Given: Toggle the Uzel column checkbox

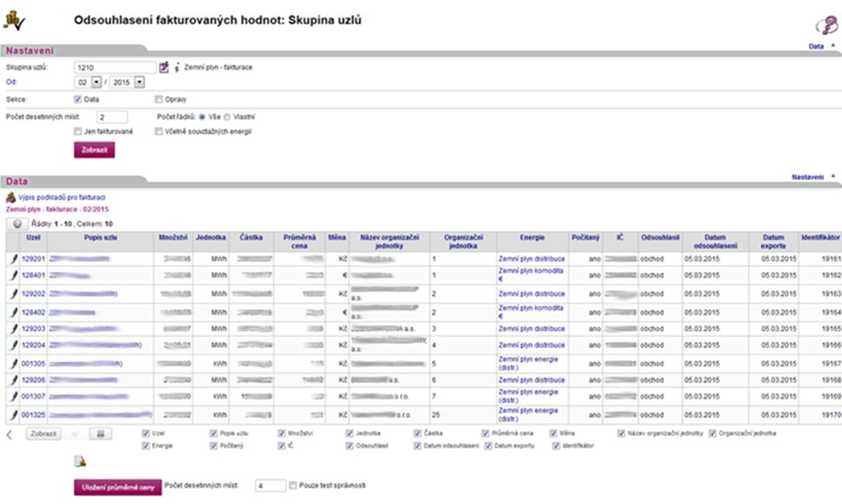Looking at the screenshot, I should click(x=145, y=433).
